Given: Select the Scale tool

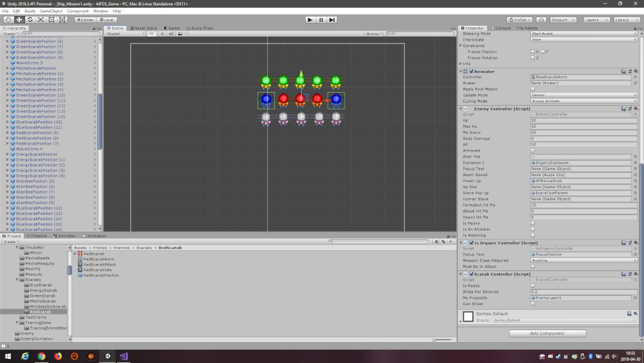Looking at the screenshot, I should (41, 20).
